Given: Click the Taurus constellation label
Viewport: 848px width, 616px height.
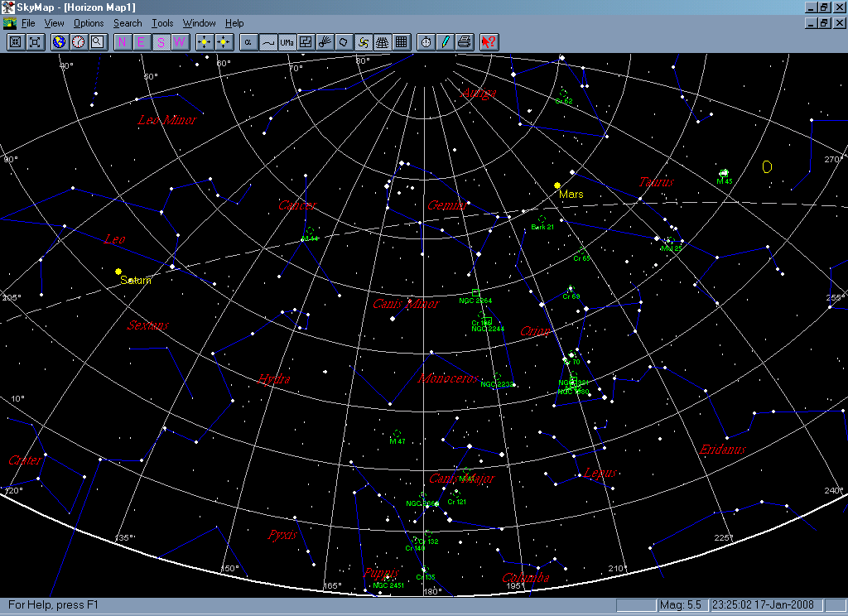Looking at the screenshot, I should coord(657,181).
